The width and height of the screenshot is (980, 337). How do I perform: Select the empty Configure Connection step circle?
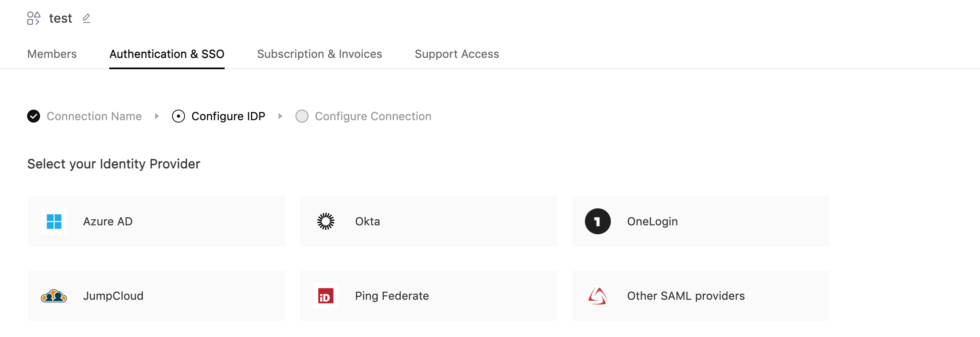(x=302, y=116)
